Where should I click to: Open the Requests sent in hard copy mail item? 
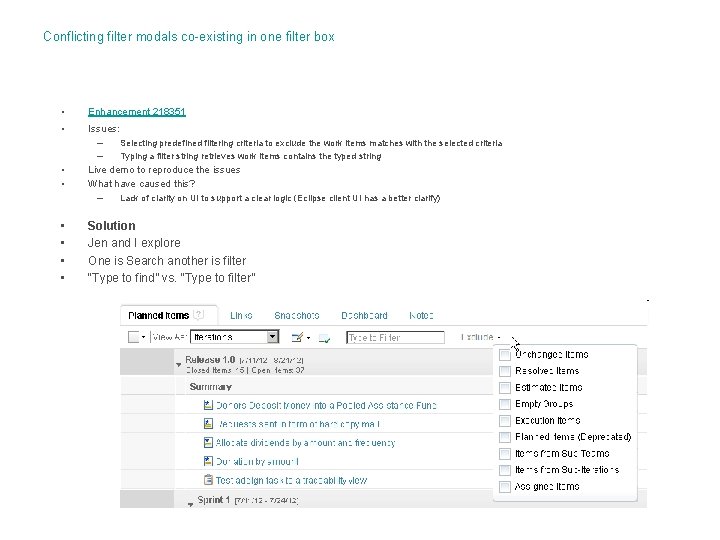point(298,424)
